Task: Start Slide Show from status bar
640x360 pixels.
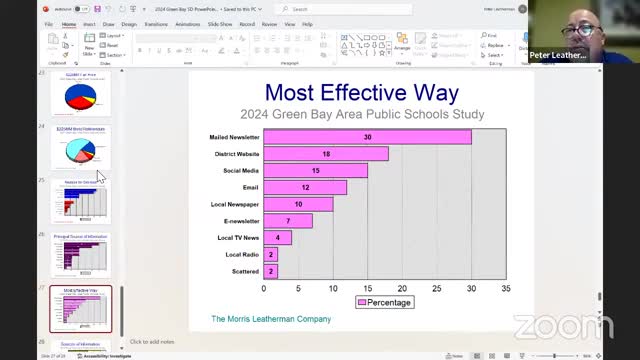Action: pyautogui.click(x=522, y=356)
